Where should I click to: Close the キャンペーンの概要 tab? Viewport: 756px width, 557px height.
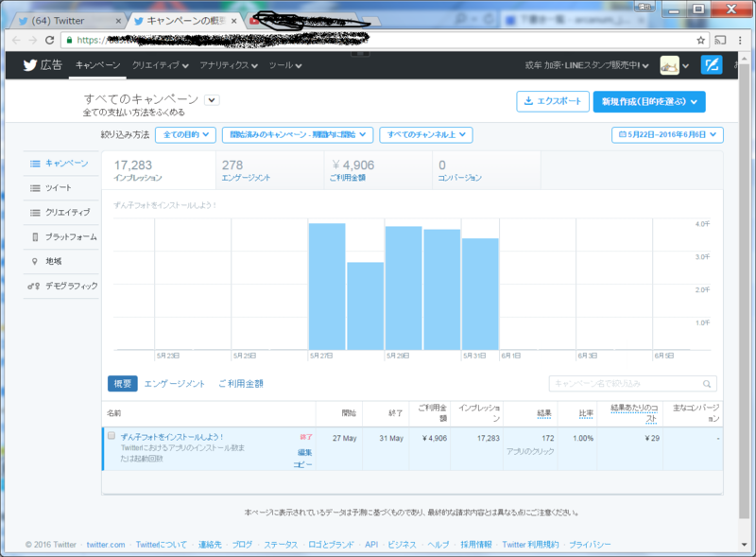point(233,21)
